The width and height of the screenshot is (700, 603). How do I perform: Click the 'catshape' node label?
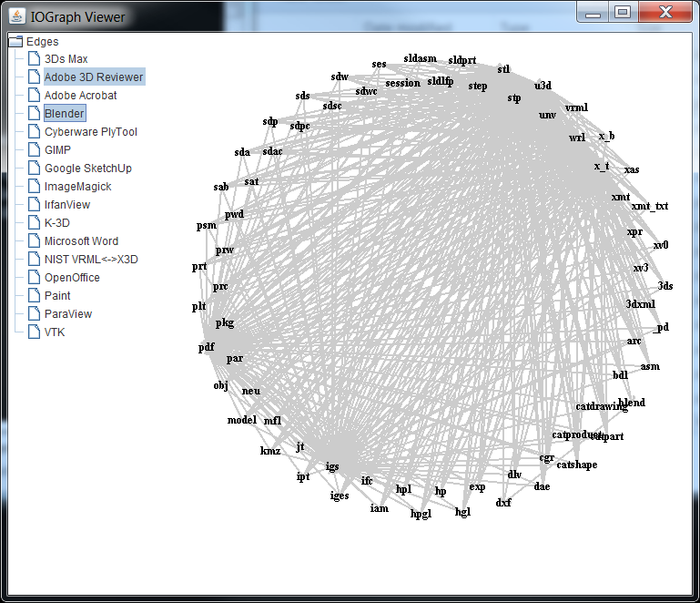click(577, 465)
